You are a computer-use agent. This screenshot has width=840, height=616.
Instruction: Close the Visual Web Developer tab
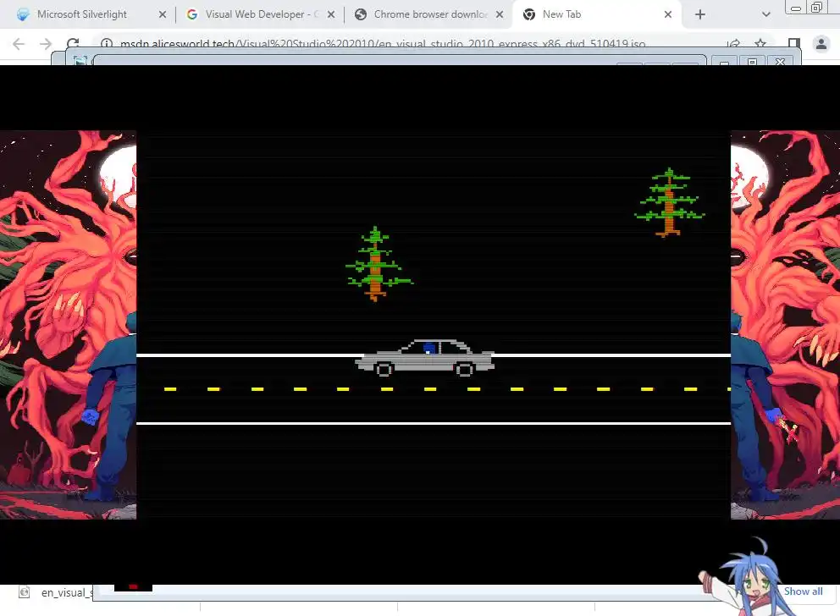(x=331, y=14)
